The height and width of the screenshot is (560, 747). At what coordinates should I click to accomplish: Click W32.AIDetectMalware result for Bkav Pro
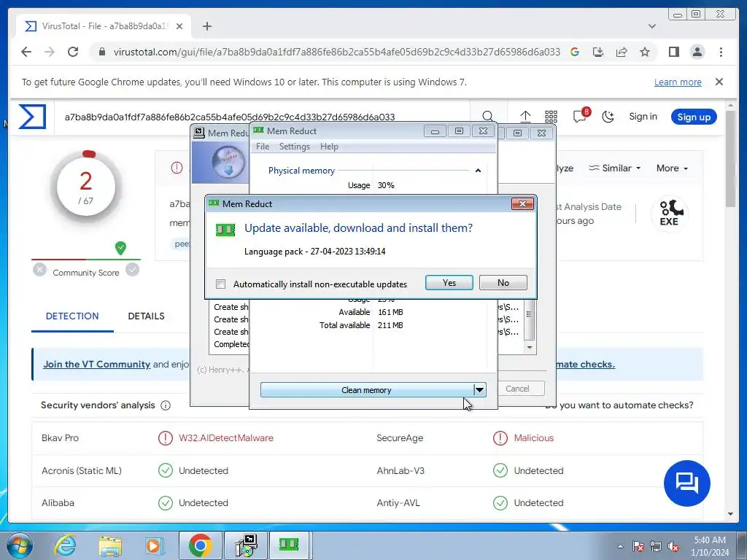[226, 438]
